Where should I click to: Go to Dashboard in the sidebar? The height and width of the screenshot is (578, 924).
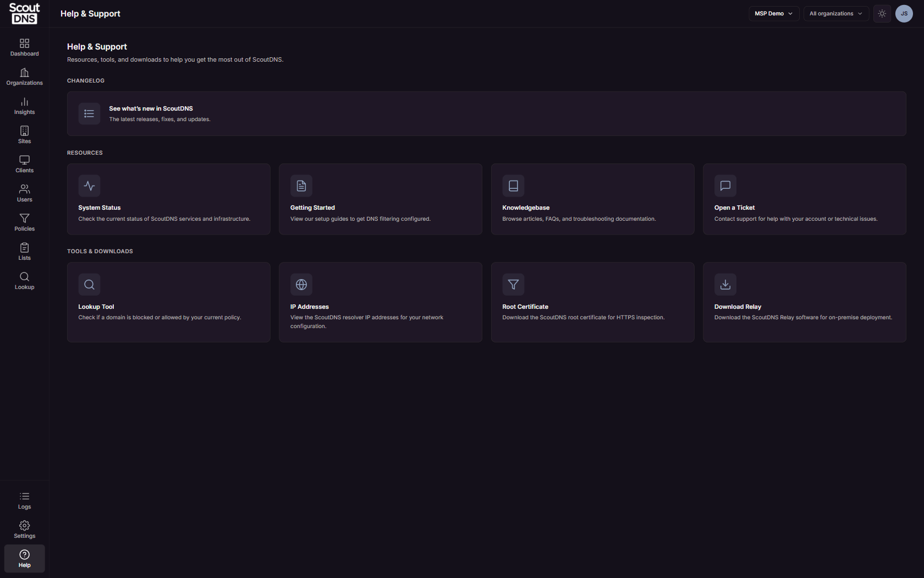24,47
